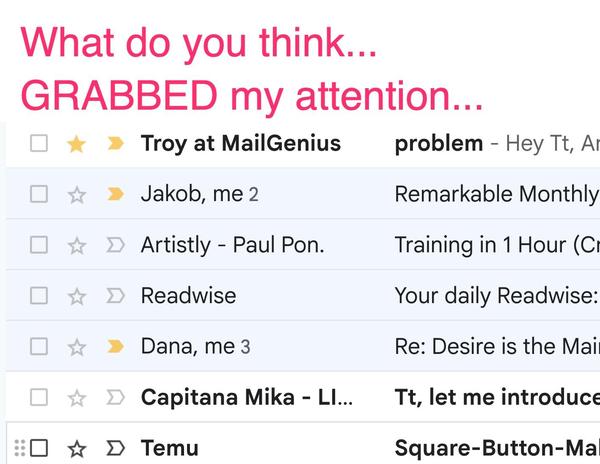Star the Capitana Mika email
Screen dimensions: 600x464
(x=77, y=398)
